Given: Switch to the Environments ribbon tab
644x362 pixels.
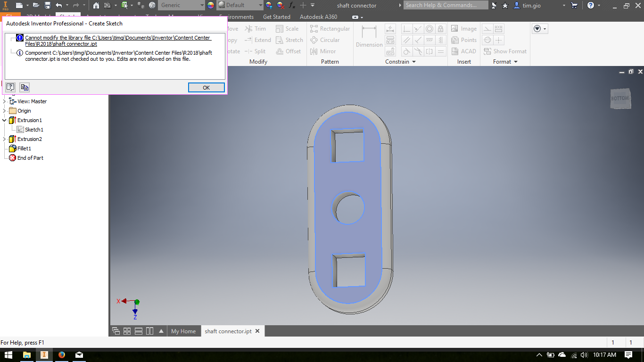Looking at the screenshot, I should coord(237,16).
